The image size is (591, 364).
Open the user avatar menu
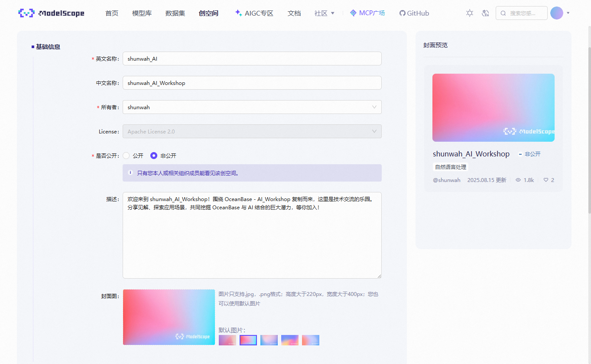557,13
